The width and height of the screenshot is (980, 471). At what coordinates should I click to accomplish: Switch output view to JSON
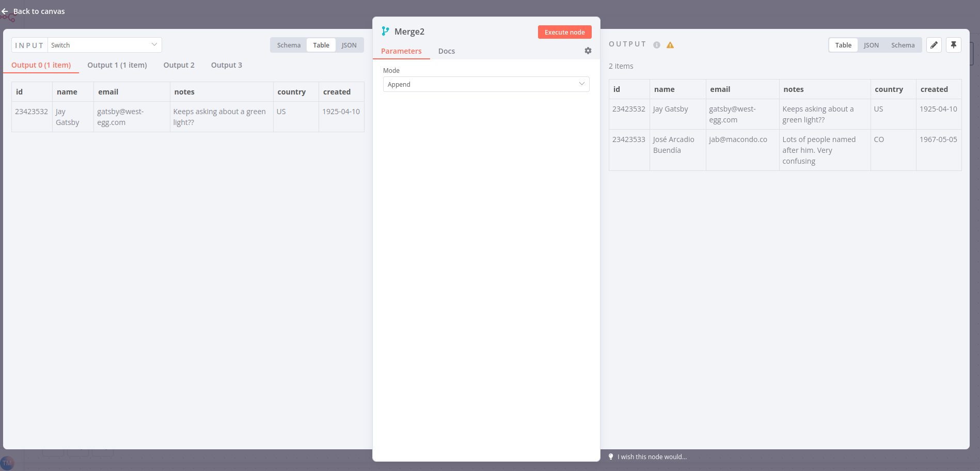tap(871, 45)
